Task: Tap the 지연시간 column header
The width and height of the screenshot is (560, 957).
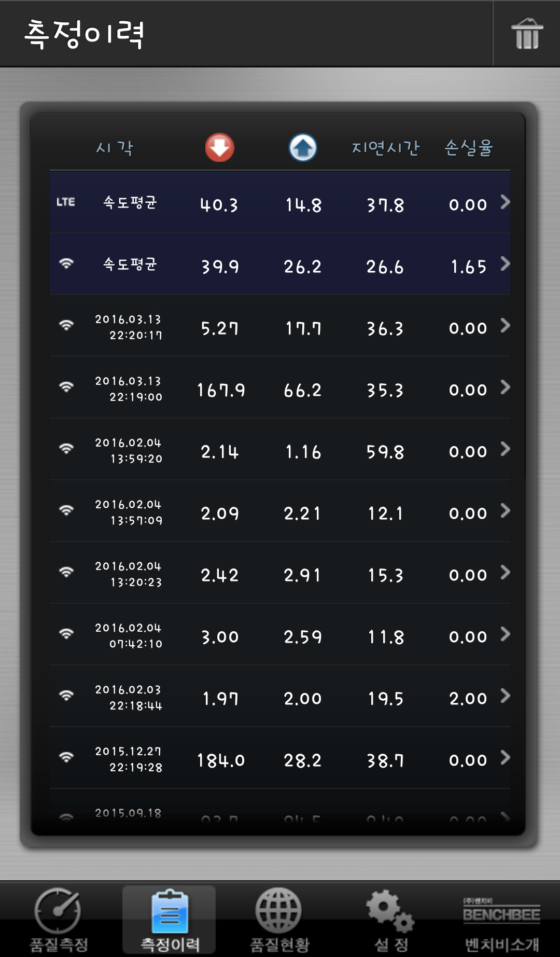Action: [385, 148]
